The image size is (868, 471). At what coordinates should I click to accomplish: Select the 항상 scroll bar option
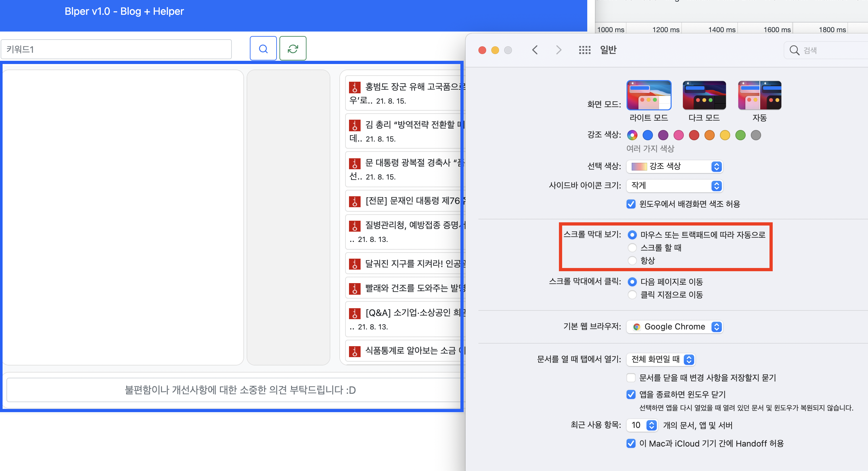[x=632, y=261]
